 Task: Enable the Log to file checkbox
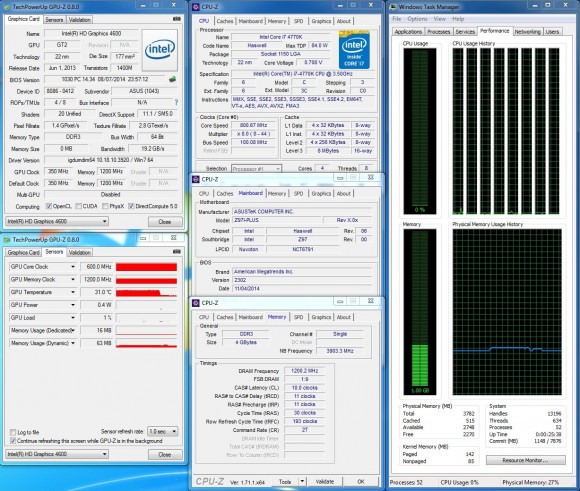pos(13,432)
